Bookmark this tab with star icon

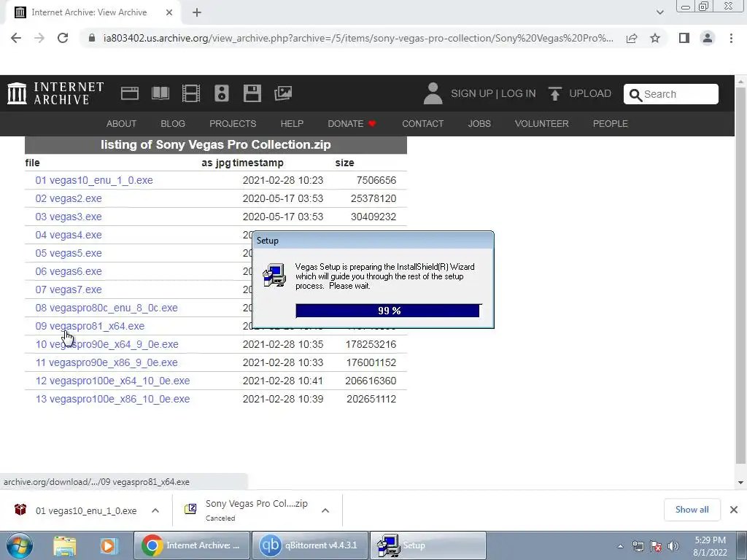655,38
